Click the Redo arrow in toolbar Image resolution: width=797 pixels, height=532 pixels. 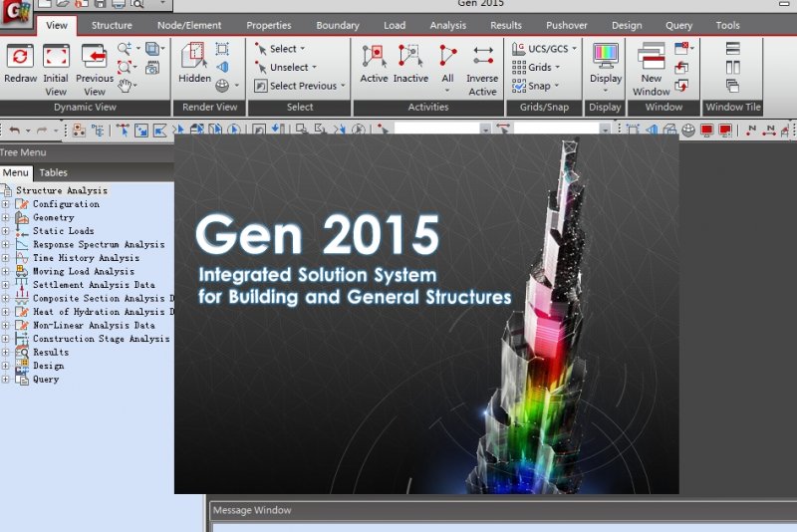point(42,131)
